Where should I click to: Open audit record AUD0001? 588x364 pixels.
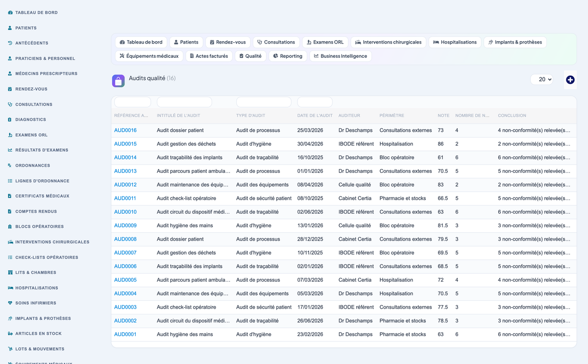pyautogui.click(x=125, y=334)
